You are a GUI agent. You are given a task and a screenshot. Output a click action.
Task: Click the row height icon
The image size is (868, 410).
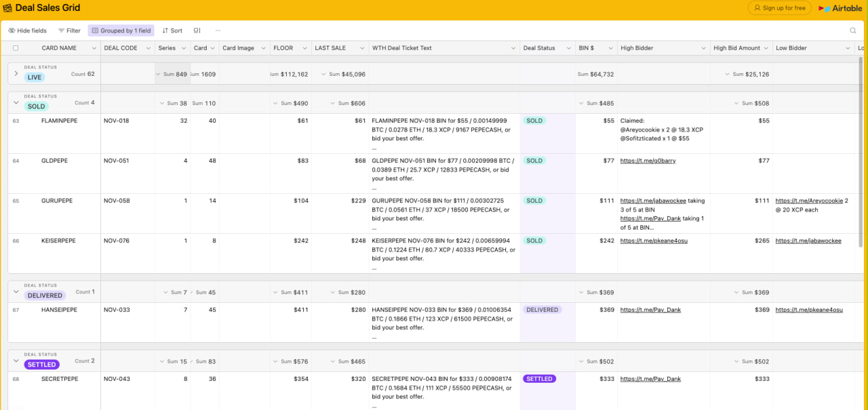pyautogui.click(x=197, y=30)
